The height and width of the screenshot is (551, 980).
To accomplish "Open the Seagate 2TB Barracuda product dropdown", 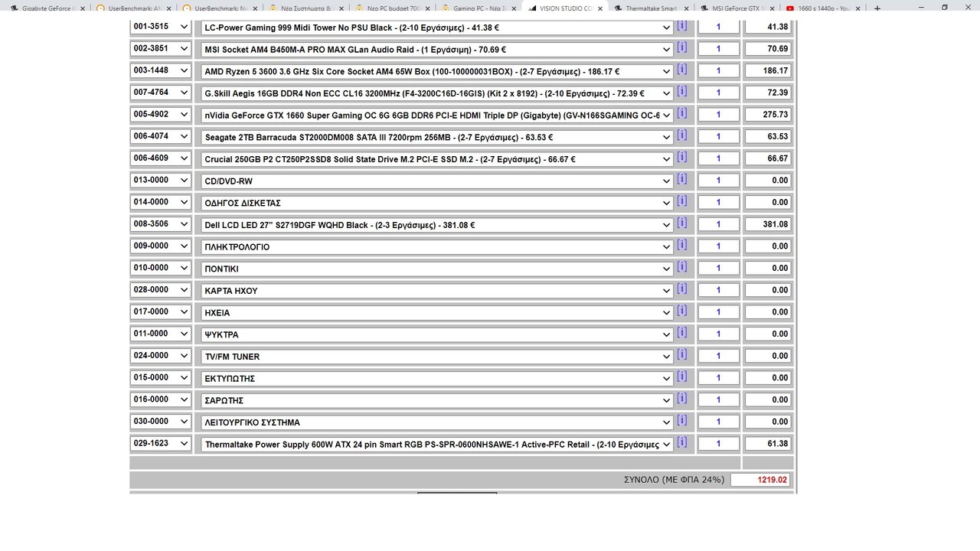I will coord(436,137).
